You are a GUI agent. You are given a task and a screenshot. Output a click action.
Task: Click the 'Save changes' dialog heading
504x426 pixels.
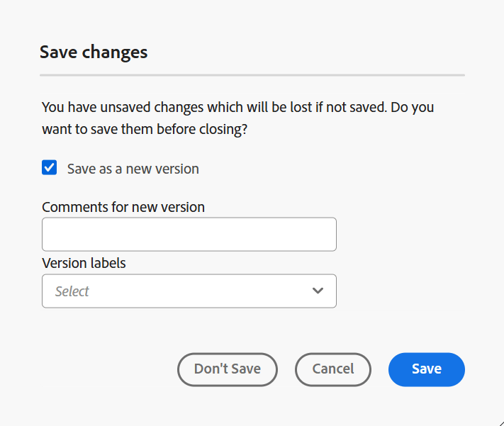point(94,52)
